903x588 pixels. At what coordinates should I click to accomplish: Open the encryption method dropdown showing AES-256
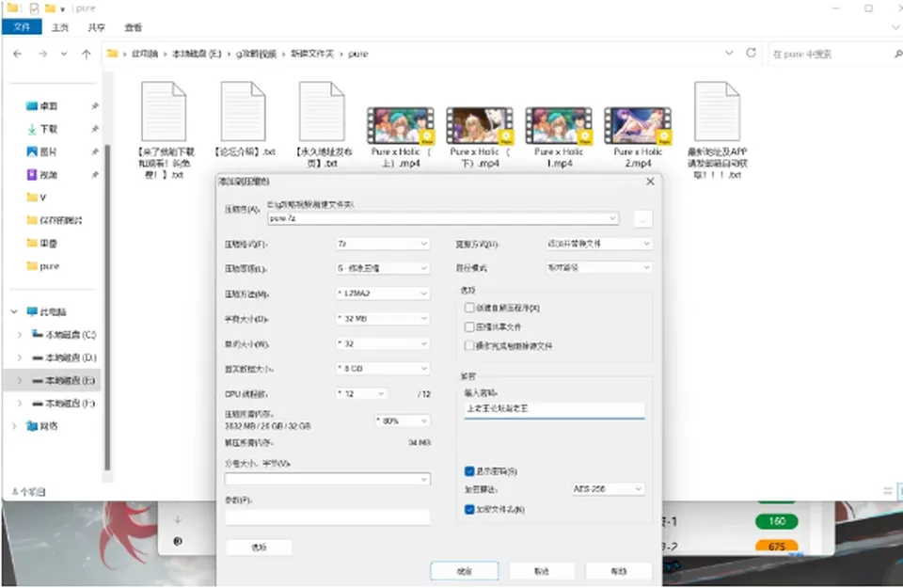tap(609, 489)
